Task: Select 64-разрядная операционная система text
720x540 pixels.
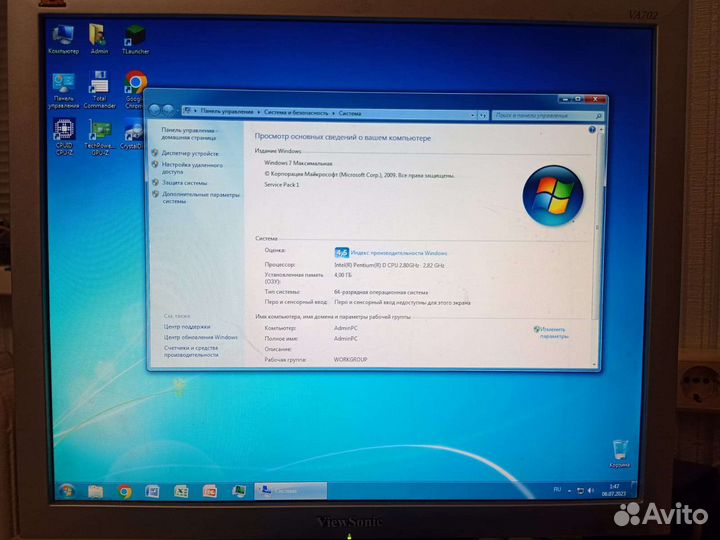Action: [x=381, y=292]
